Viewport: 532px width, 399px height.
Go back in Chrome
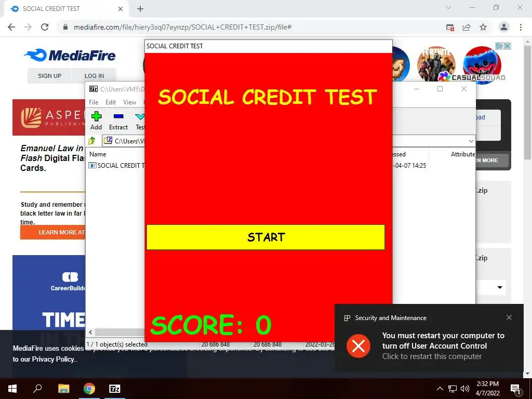(x=11, y=27)
